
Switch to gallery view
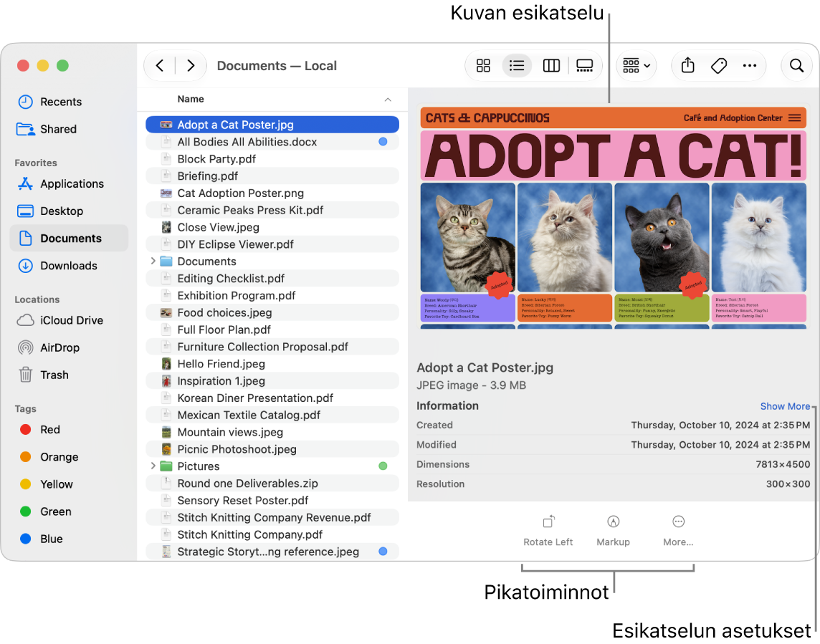(584, 65)
